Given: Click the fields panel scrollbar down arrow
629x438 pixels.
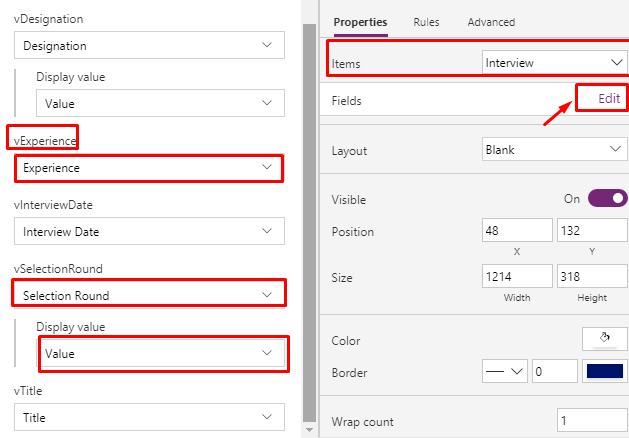Looking at the screenshot, I should pos(309,430).
